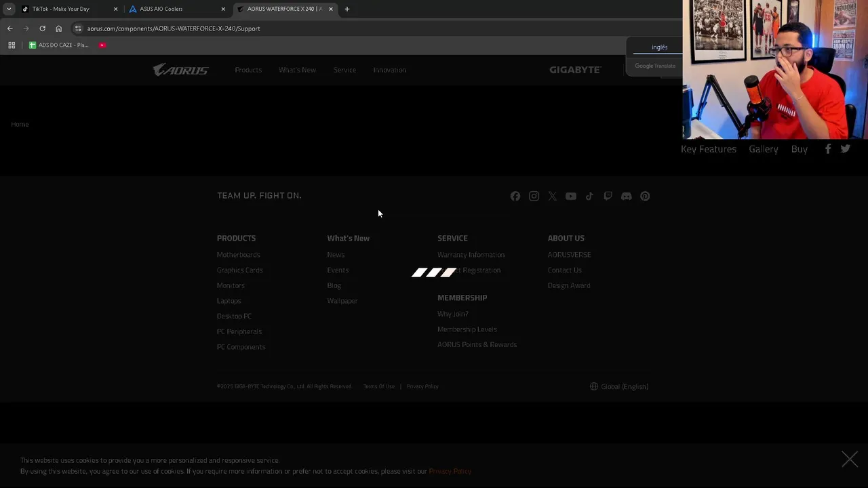868x488 pixels.
Task: Open Graphics Cards footer link
Action: [239, 270]
